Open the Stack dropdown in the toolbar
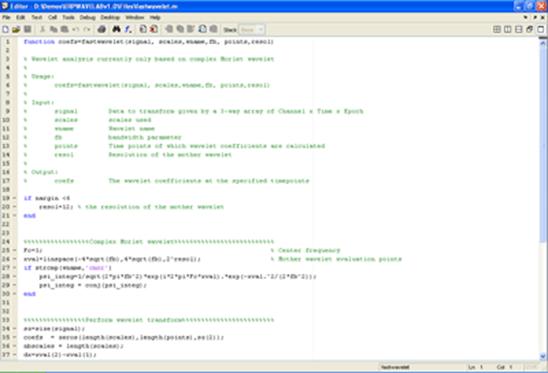The width and height of the screenshot is (548, 373). click(x=252, y=30)
